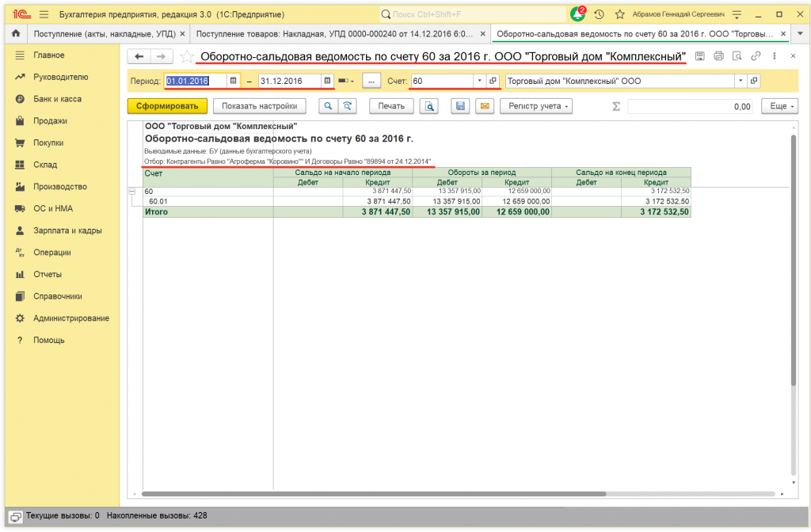The image size is (811, 532).
Task: Click the period selection ellipsis button
Action: [371, 81]
